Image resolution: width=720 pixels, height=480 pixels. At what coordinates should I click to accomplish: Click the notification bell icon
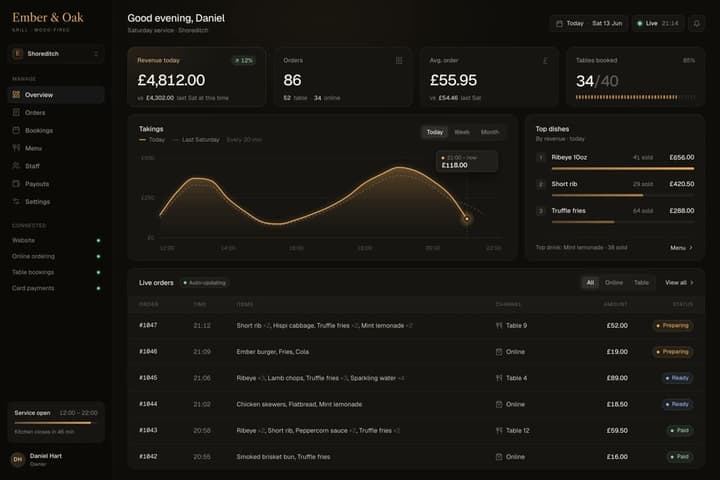click(x=697, y=23)
